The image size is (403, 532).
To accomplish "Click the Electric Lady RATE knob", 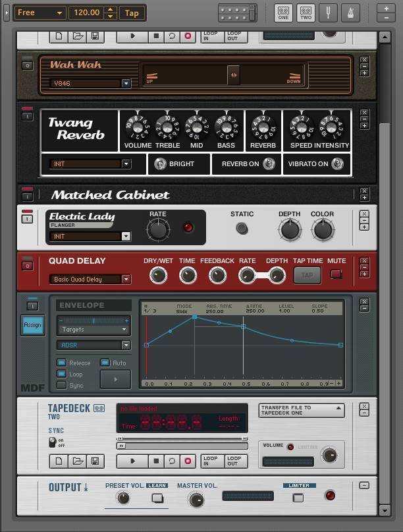I will [158, 230].
